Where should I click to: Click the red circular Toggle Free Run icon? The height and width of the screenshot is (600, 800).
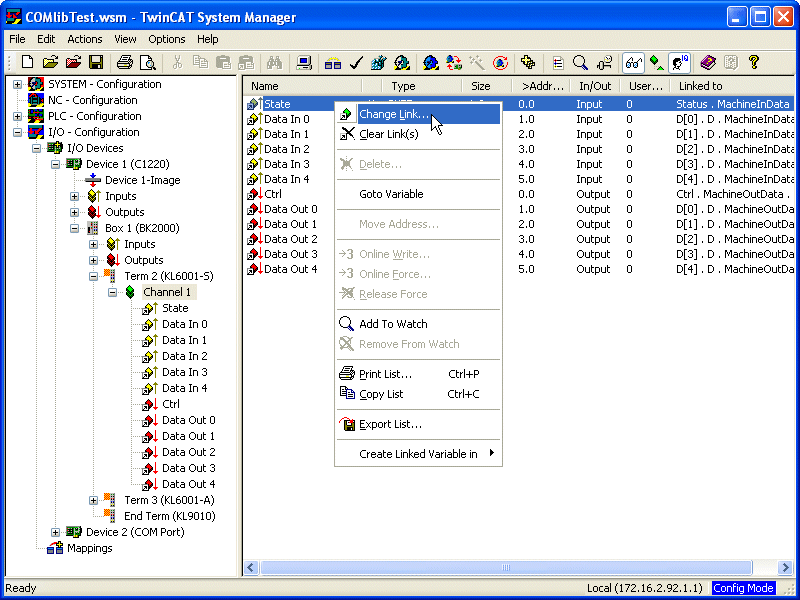(500, 63)
